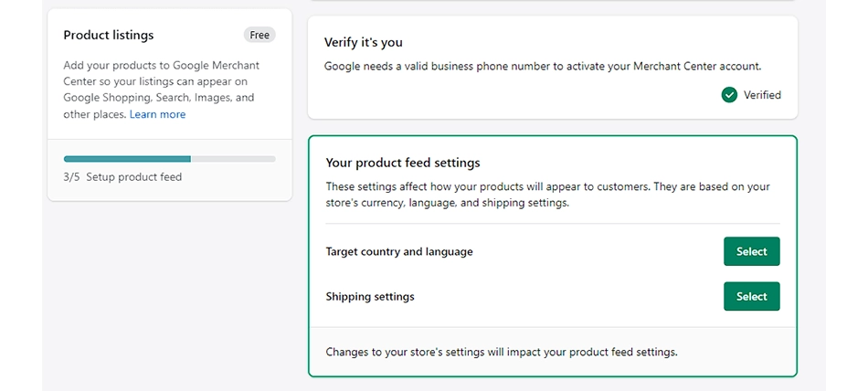Click the unfilled part of setup progress bar
This screenshot has height=391, width=868.
point(233,159)
